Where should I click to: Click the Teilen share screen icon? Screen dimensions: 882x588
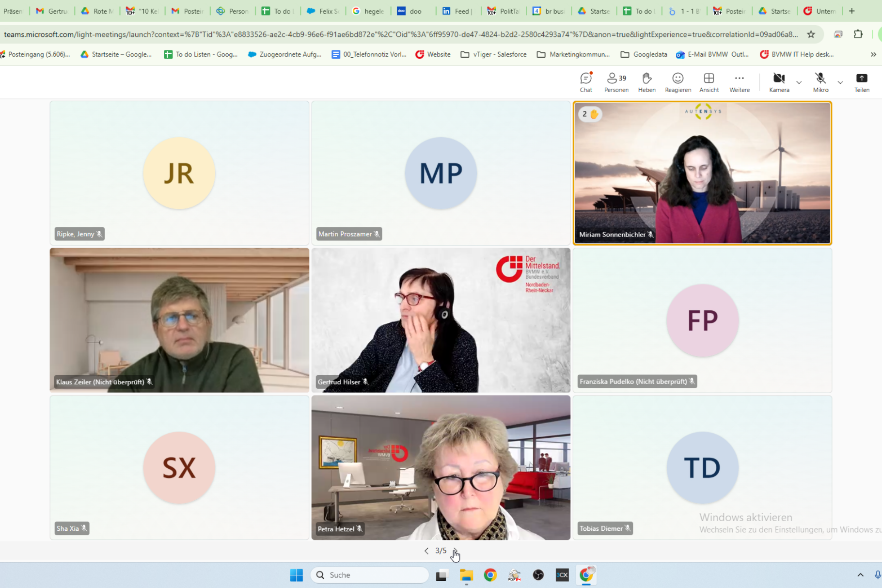[x=861, y=82]
